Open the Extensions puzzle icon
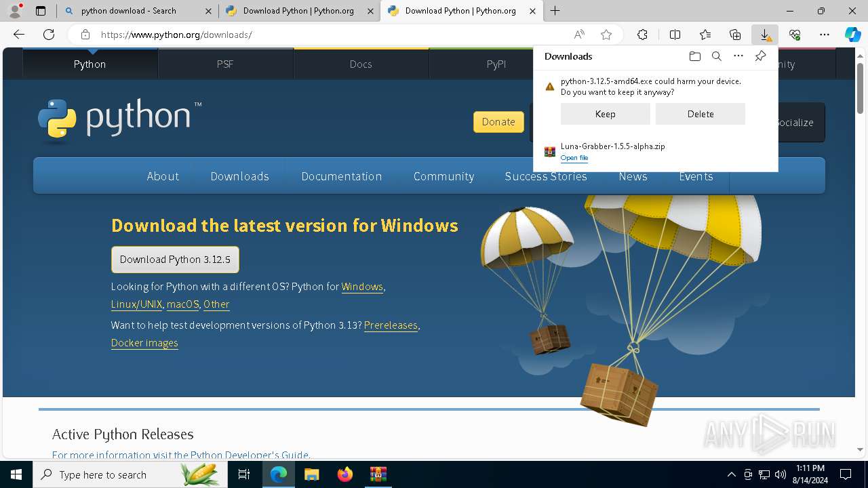The height and width of the screenshot is (488, 868). pyautogui.click(x=642, y=35)
